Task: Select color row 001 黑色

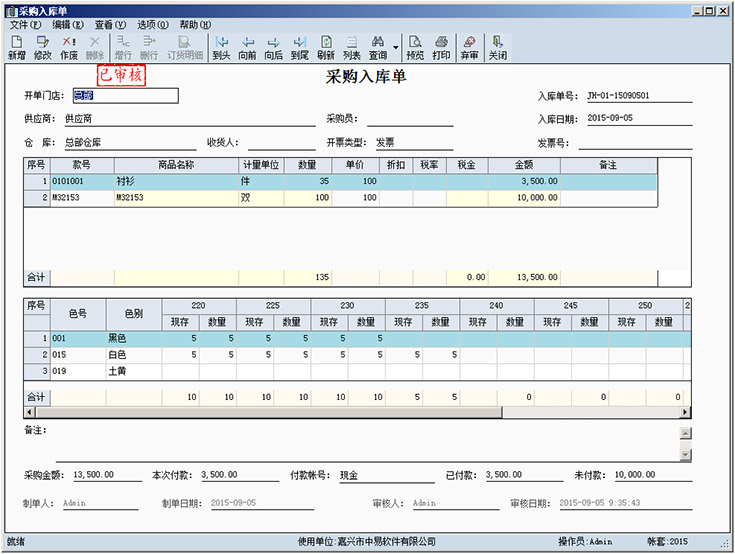Action: 357,338
